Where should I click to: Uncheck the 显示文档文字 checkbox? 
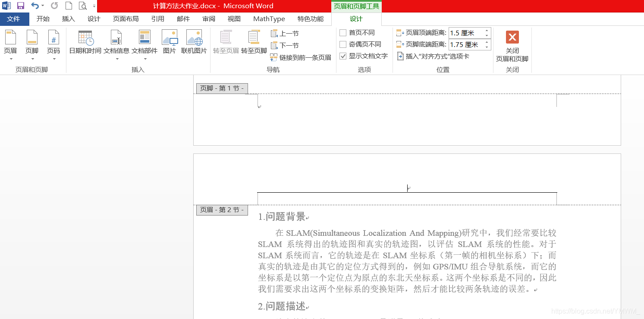(x=343, y=56)
